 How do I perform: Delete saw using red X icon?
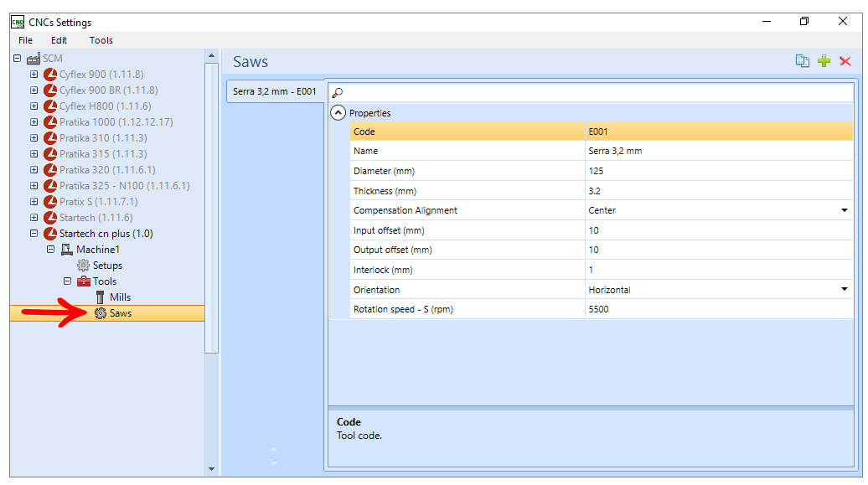[845, 61]
